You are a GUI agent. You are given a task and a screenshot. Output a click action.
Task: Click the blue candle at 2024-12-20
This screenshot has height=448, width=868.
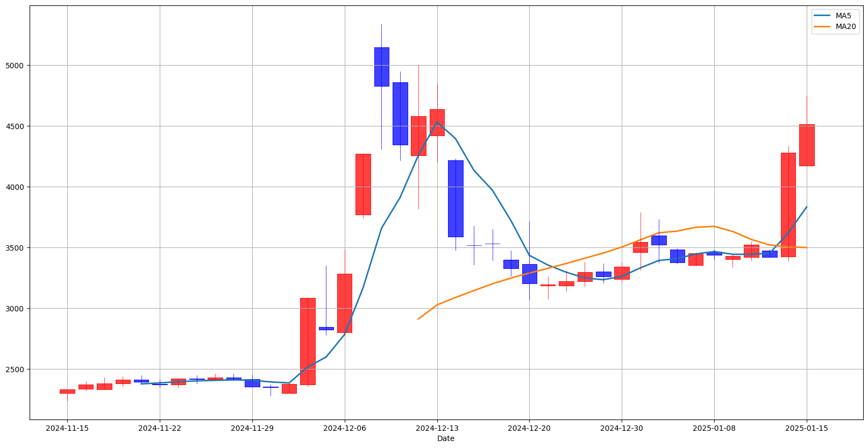coord(529,274)
